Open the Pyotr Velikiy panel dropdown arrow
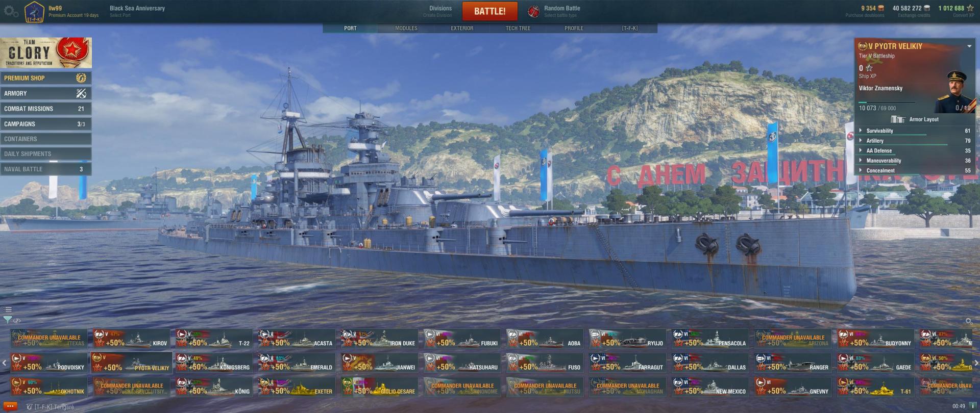 (x=969, y=46)
